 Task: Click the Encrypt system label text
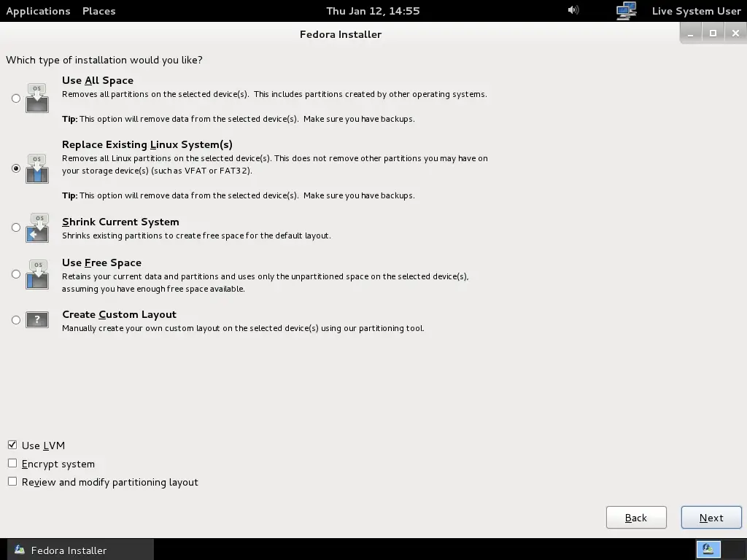click(x=58, y=464)
